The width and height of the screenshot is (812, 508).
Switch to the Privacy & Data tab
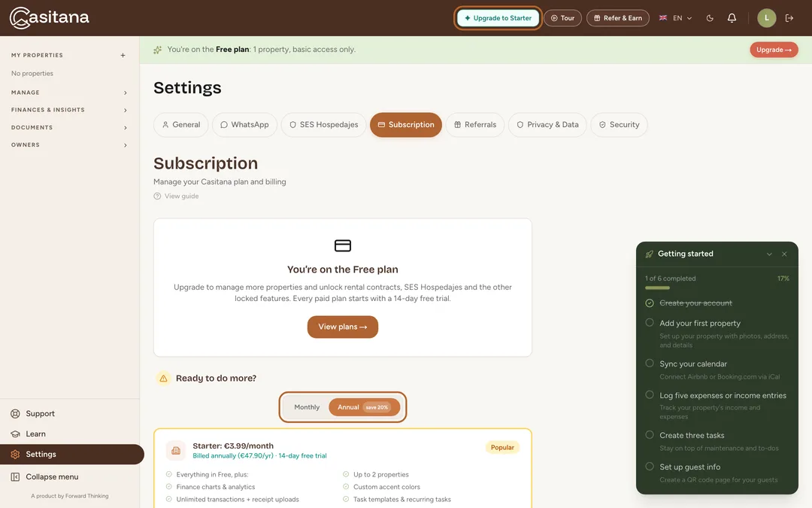click(547, 125)
